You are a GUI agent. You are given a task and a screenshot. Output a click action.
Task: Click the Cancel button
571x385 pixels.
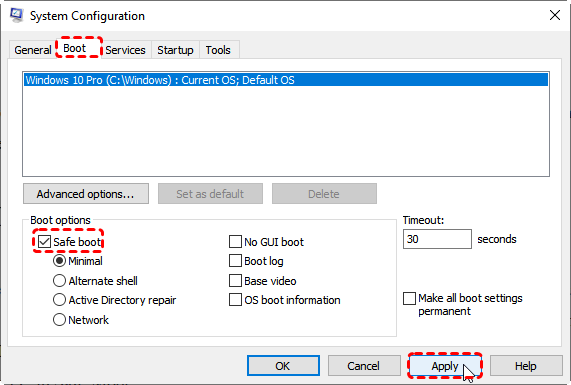click(x=364, y=366)
